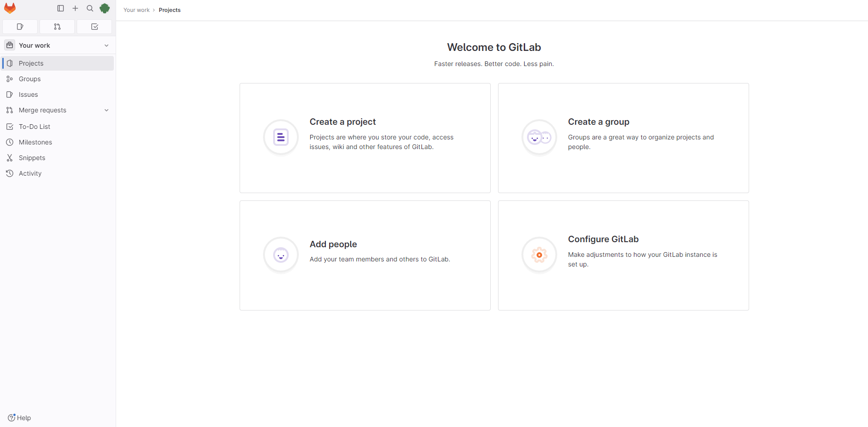Screen dimensions: 868x427
Task: Click the GitLab fox logo
Action: (x=10, y=8)
